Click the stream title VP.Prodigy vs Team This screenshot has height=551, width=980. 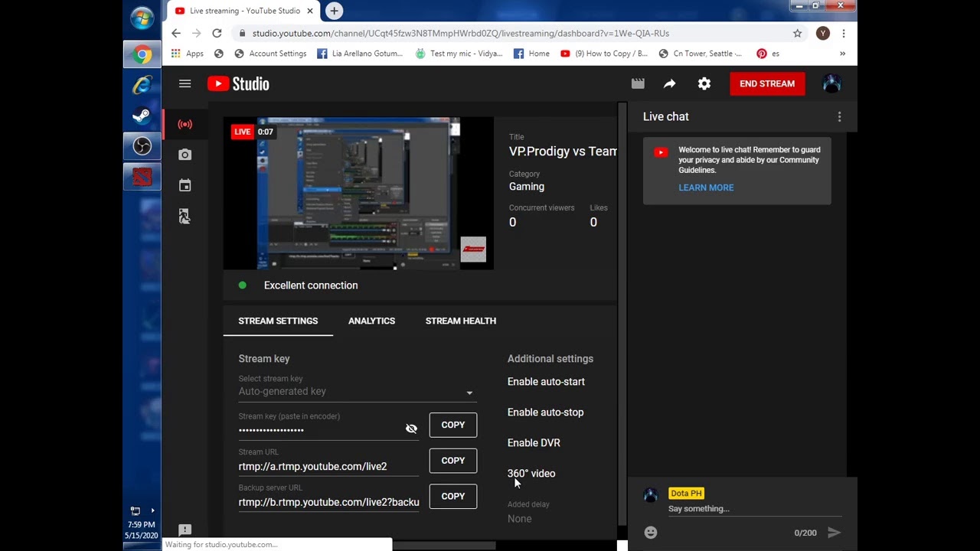tap(563, 152)
